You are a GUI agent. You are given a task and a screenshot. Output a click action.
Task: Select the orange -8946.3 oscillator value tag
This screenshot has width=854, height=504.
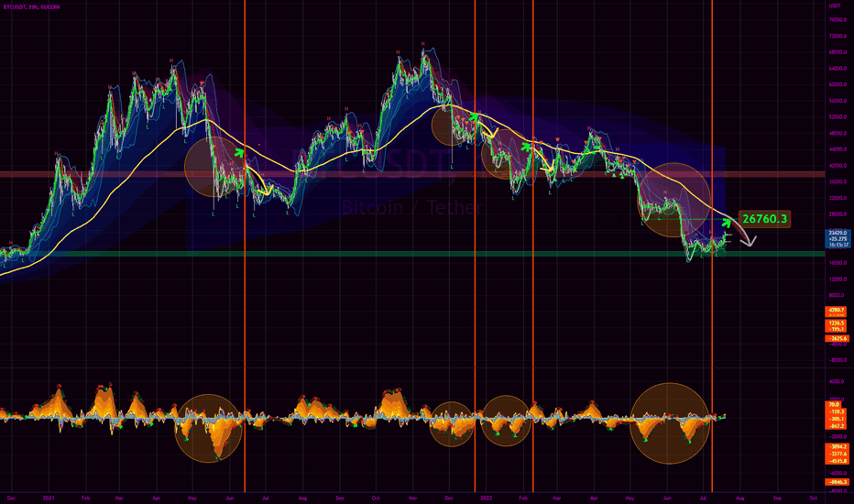pyautogui.click(x=838, y=482)
